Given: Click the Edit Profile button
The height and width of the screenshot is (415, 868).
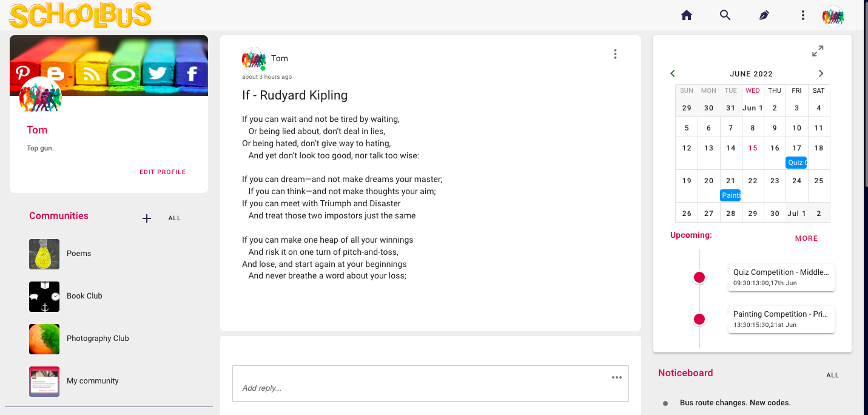Looking at the screenshot, I should pos(163,172).
